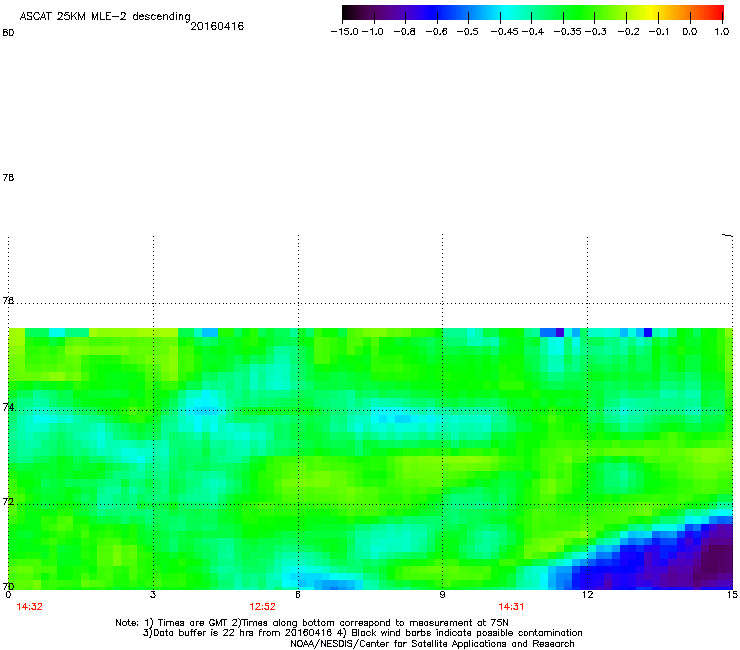
Task: Click the wind barb mark near the plot's right edge
Action: [727, 235]
